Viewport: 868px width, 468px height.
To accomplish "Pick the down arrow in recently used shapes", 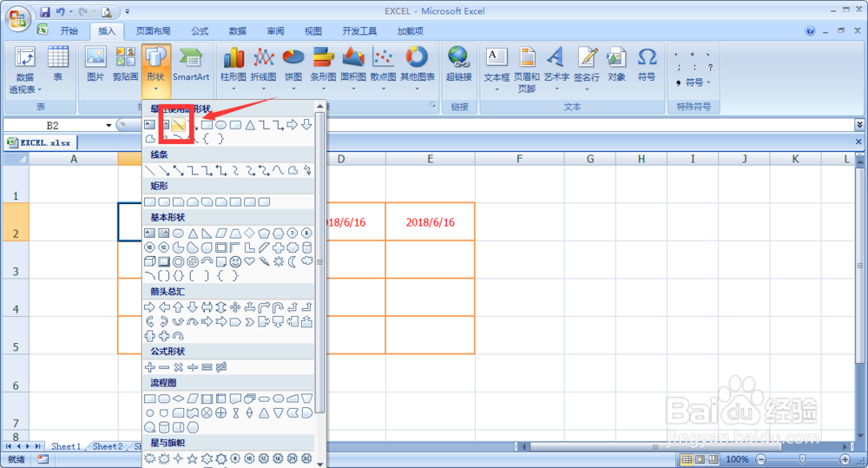I will 306,125.
